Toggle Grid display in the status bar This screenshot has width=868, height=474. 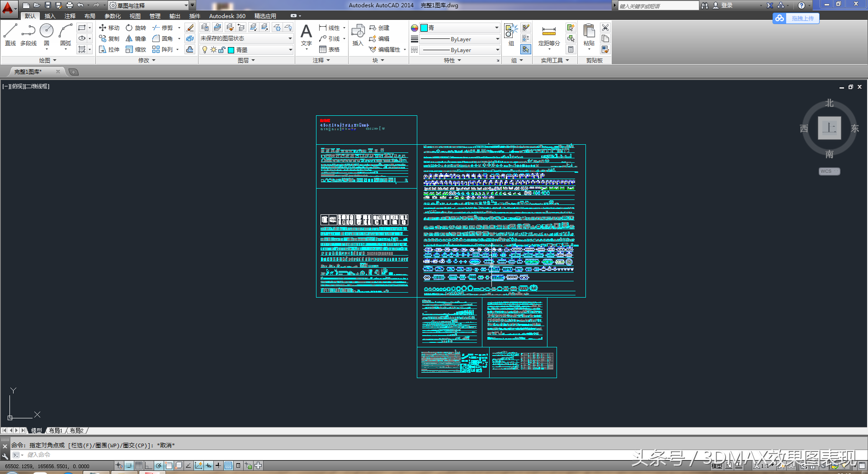(139, 465)
